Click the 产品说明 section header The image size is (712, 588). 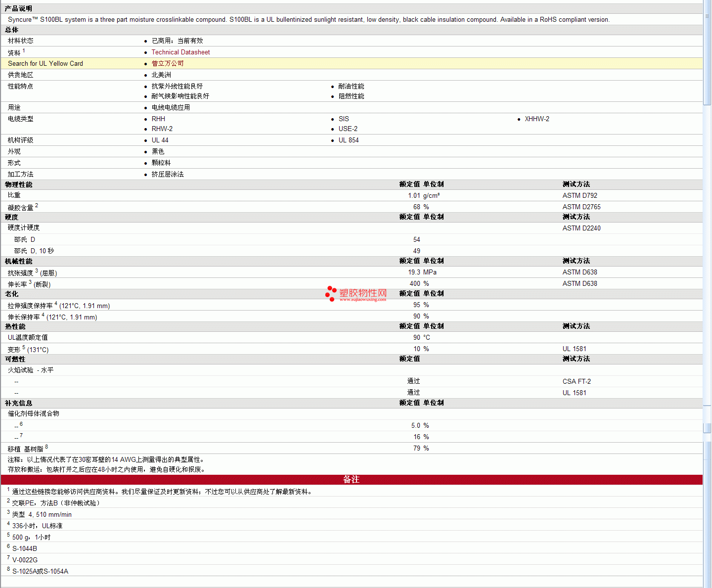coord(18,8)
